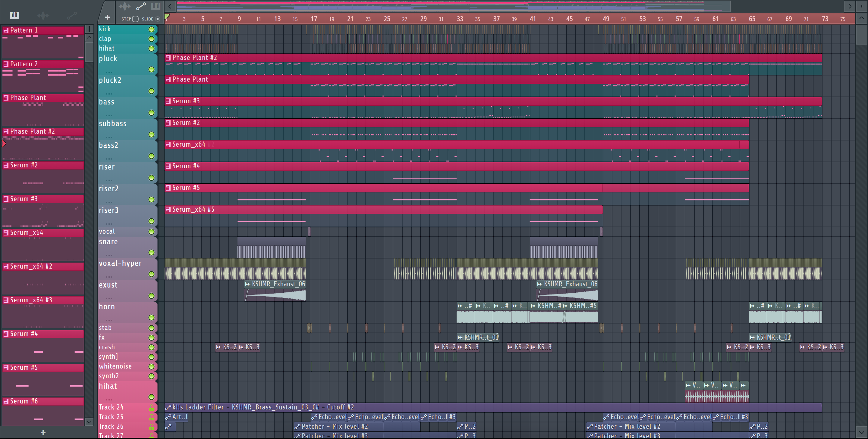868x439 pixels.
Task: Click the lock icon on Track 25
Action: point(151,417)
